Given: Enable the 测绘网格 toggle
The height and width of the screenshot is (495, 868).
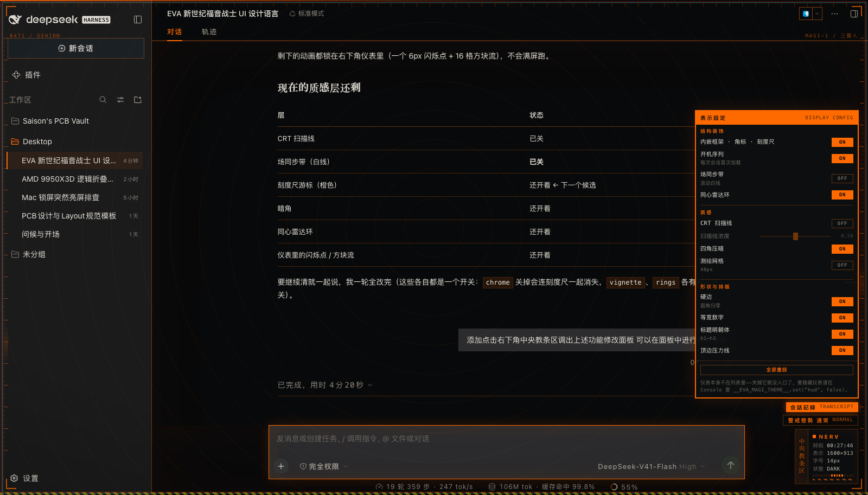Looking at the screenshot, I should click(842, 265).
